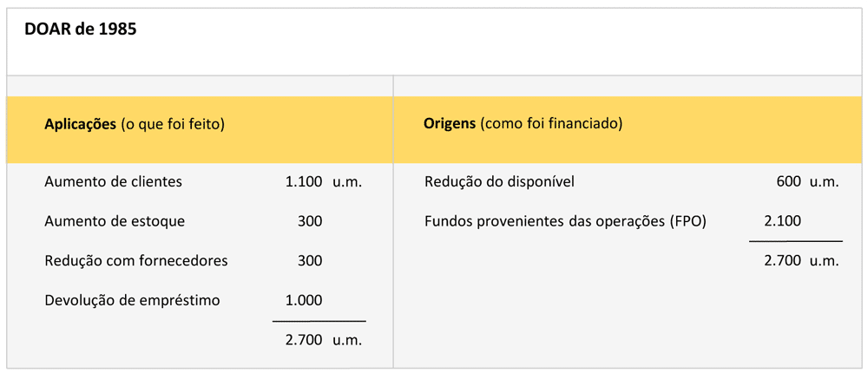Image resolution: width=868 pixels, height=373 pixels.
Task: Select the 2.100 FPO value
Action: (x=783, y=221)
